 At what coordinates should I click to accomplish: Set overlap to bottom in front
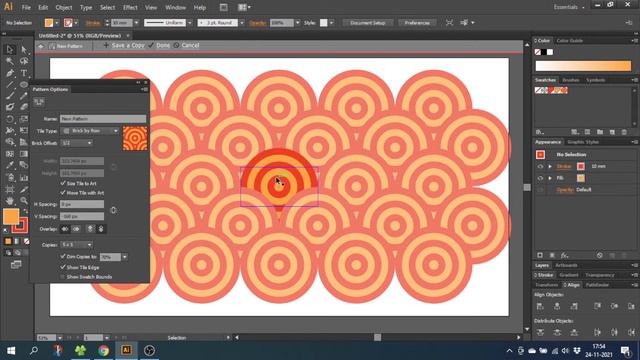(101, 229)
